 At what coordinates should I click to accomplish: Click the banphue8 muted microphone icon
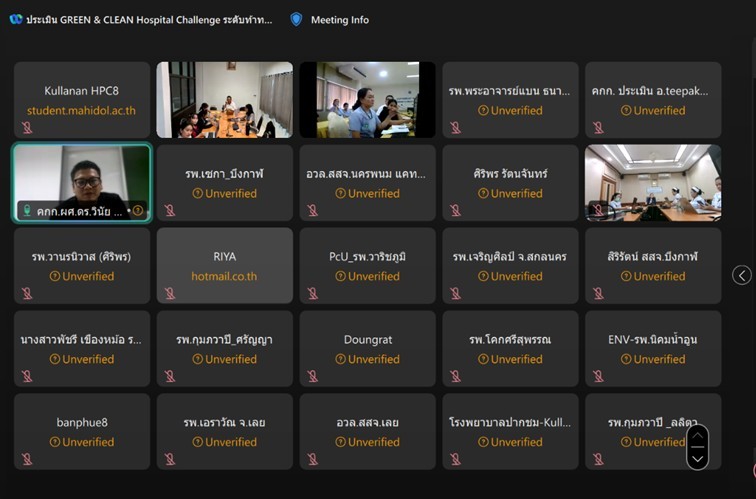27,459
